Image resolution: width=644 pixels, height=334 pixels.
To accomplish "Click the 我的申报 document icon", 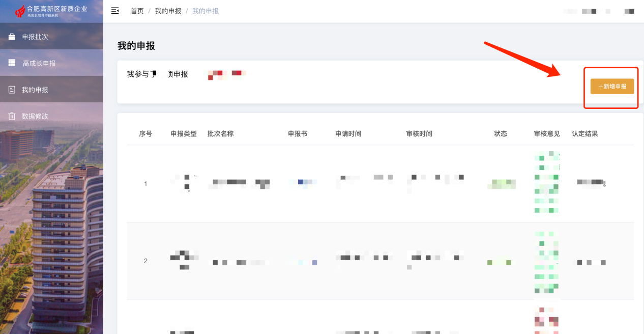I will pyautogui.click(x=11, y=89).
